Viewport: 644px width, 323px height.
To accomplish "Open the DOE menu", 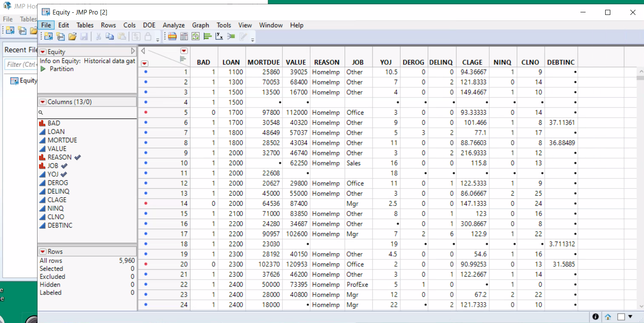I will click(x=149, y=25).
